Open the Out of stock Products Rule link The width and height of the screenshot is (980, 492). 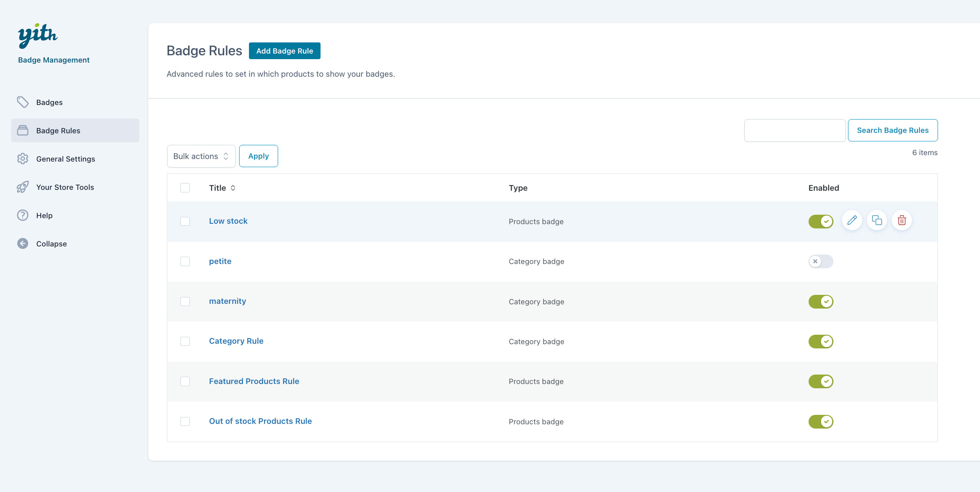pyautogui.click(x=260, y=421)
